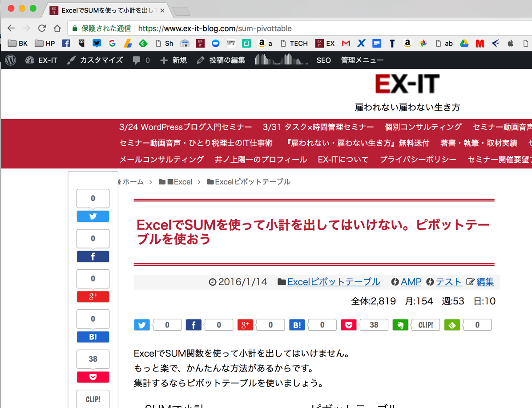Open 3/24 WordPressブログ入門セミナー nav item
This screenshot has width=532, height=408.
coord(185,127)
